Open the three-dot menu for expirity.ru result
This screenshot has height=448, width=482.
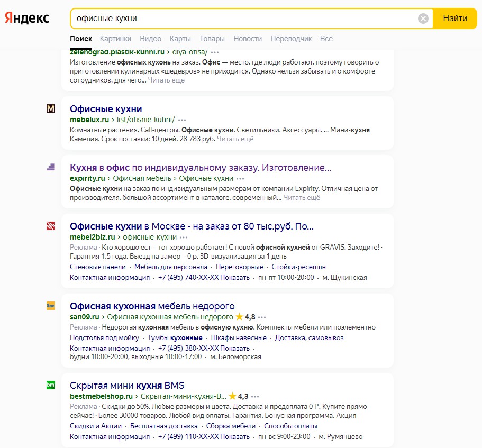240,179
